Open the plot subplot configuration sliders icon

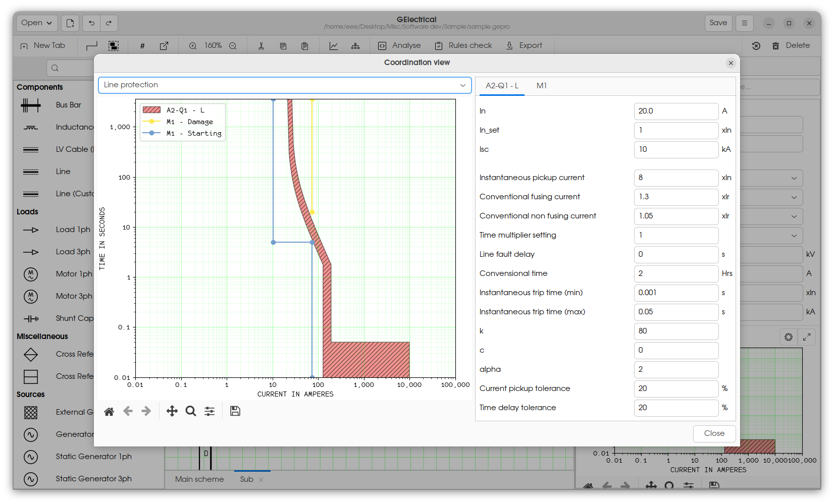(x=210, y=411)
